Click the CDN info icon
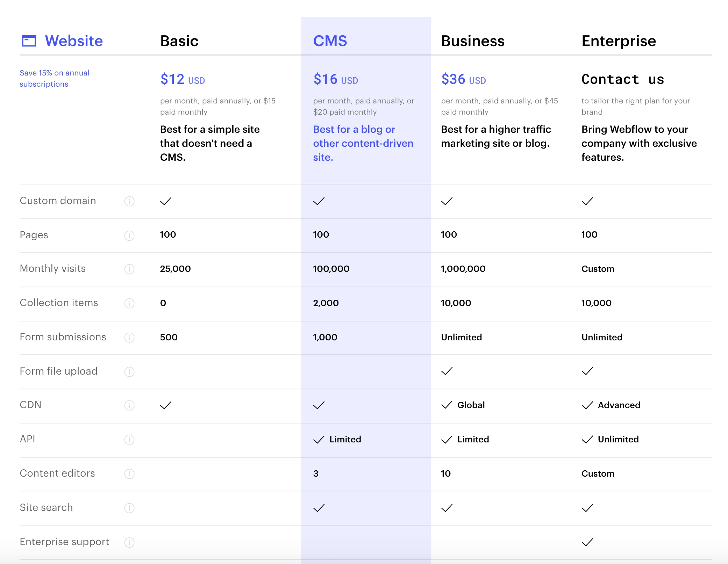Screen dimensions: 728x564 (x=129, y=405)
